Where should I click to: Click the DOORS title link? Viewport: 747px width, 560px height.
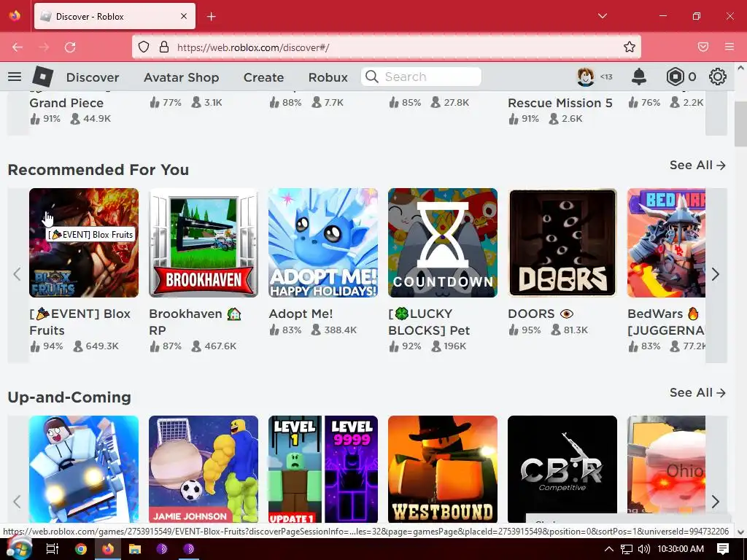[x=541, y=314]
